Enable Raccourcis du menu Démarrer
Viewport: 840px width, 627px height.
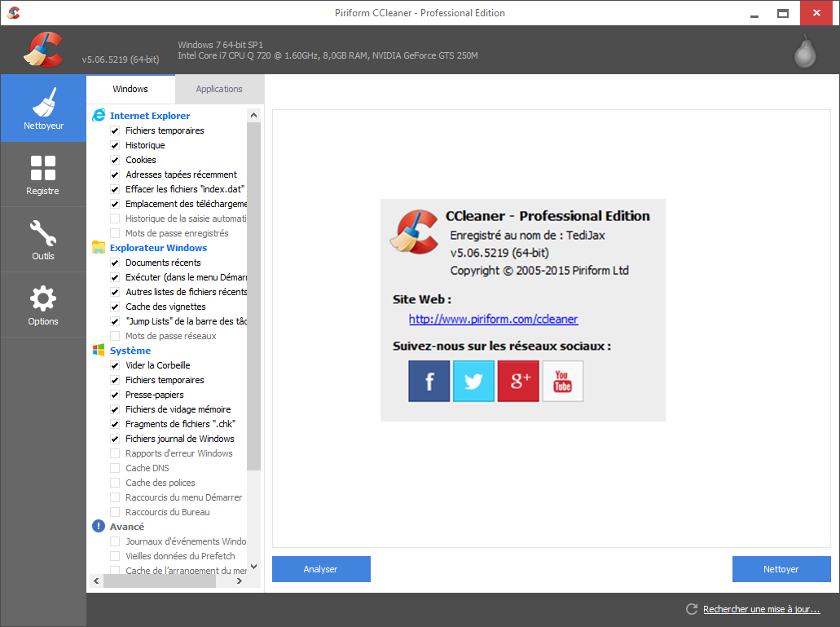[x=115, y=497]
